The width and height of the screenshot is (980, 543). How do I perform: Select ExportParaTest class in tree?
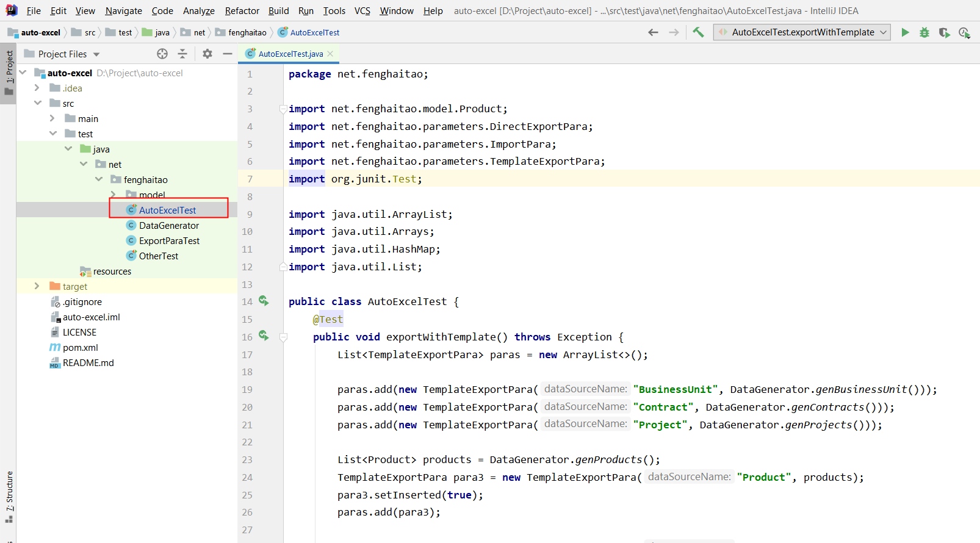point(163,240)
